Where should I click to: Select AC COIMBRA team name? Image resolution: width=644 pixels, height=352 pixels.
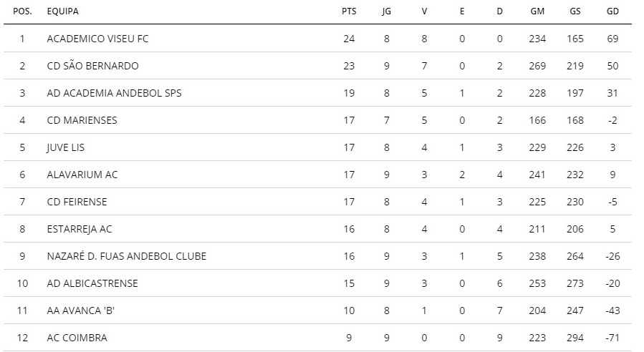pyautogui.click(x=77, y=338)
